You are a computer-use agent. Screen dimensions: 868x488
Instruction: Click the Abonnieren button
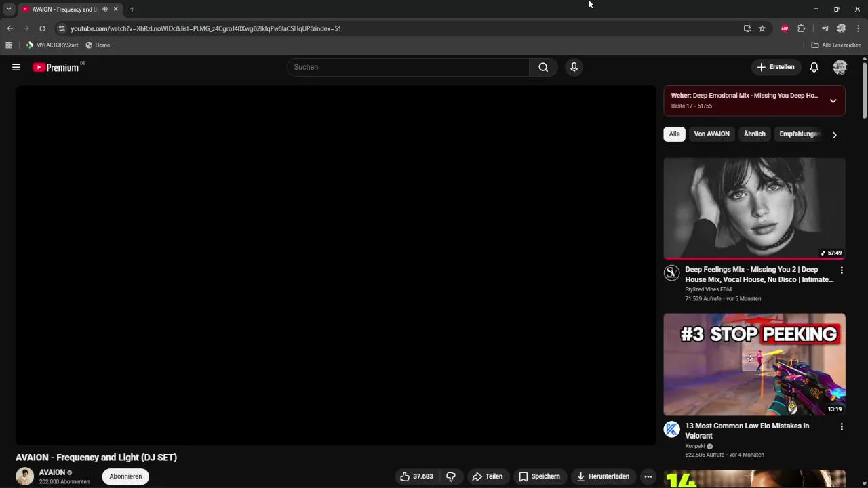[125, 476]
